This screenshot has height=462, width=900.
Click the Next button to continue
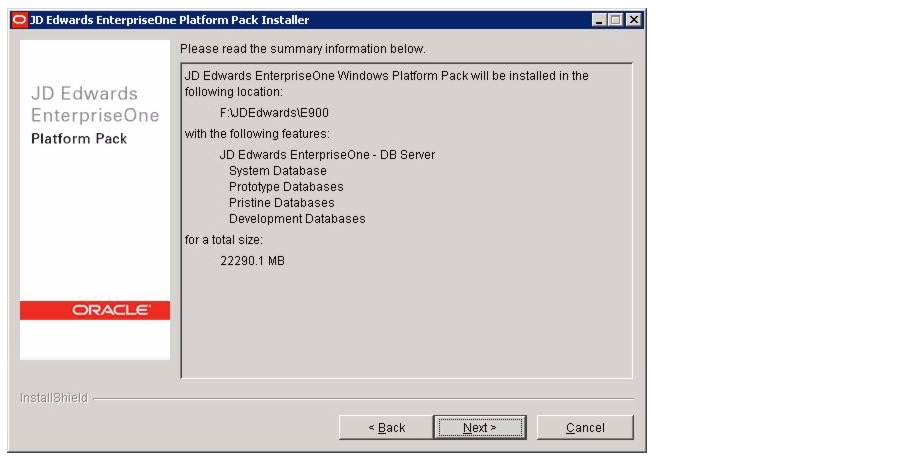click(480, 428)
